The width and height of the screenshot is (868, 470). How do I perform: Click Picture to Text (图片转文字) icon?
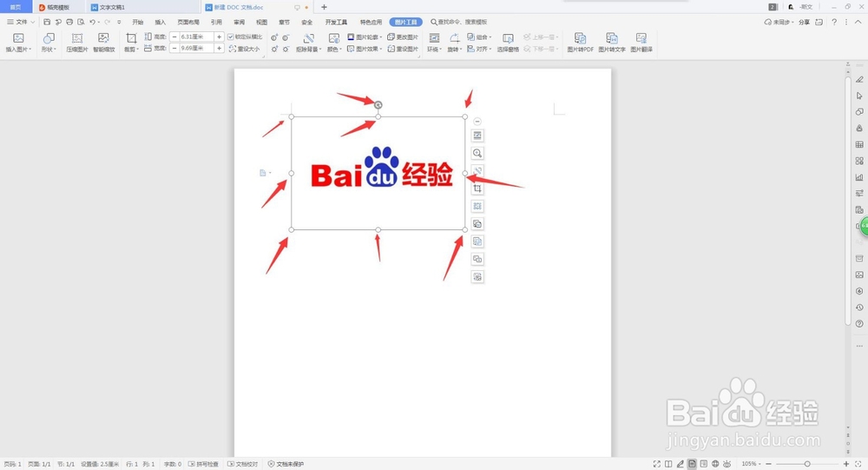click(x=612, y=38)
